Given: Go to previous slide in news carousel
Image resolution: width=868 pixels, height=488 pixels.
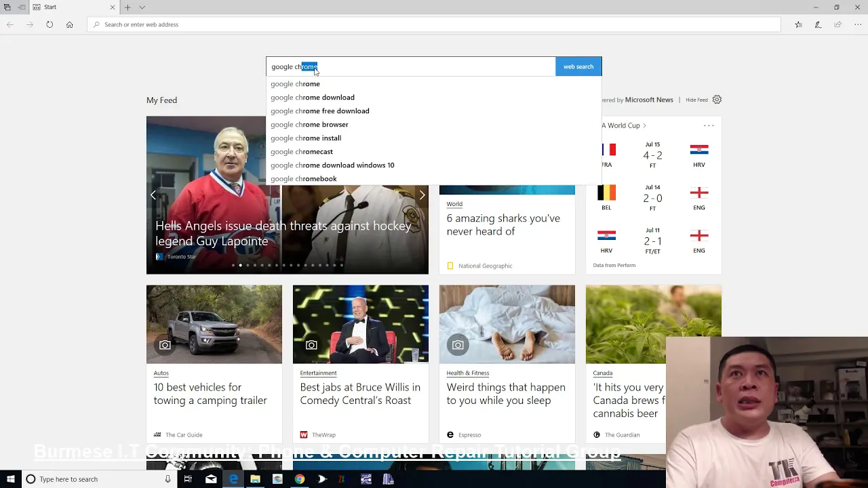Looking at the screenshot, I should click(x=153, y=195).
